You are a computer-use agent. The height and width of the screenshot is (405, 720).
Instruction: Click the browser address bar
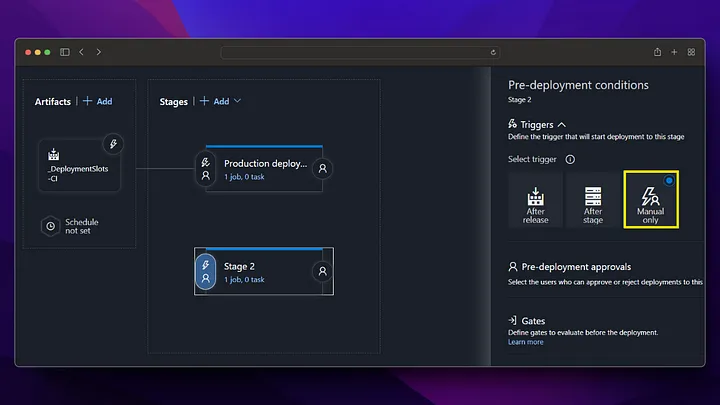pos(360,52)
